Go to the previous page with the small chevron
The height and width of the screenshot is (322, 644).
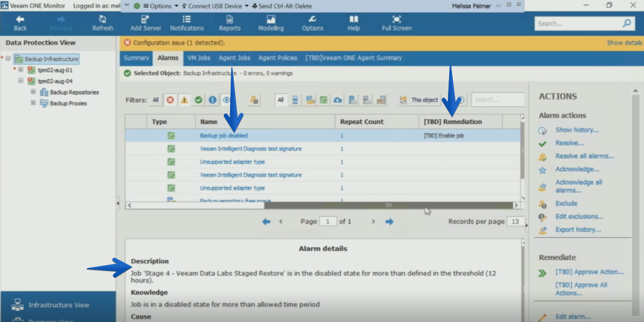point(281,221)
